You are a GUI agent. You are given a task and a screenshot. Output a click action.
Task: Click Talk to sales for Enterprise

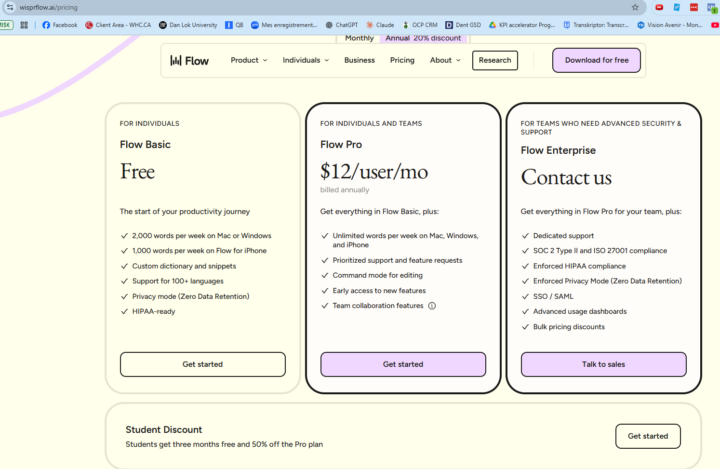click(x=603, y=364)
